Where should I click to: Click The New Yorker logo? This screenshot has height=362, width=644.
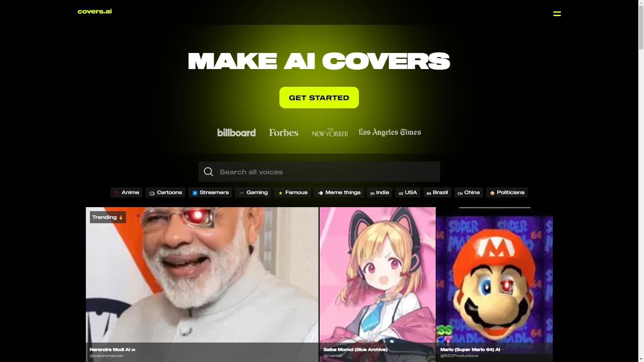pyautogui.click(x=330, y=133)
